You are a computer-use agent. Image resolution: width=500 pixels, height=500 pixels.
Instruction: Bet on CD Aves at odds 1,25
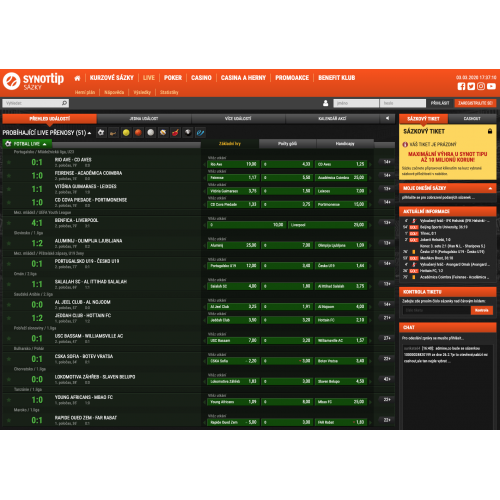click(341, 164)
